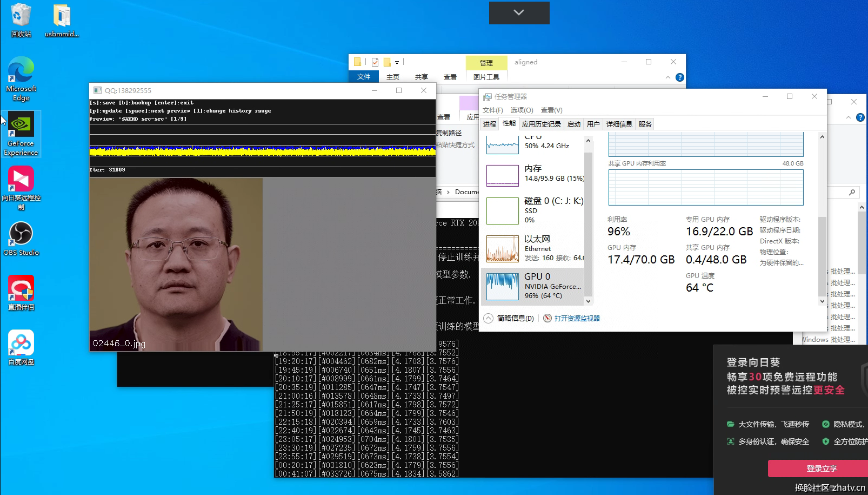Image resolution: width=868 pixels, height=495 pixels.
Task: Click the search magnifier in rear explorer window
Action: 852,192
